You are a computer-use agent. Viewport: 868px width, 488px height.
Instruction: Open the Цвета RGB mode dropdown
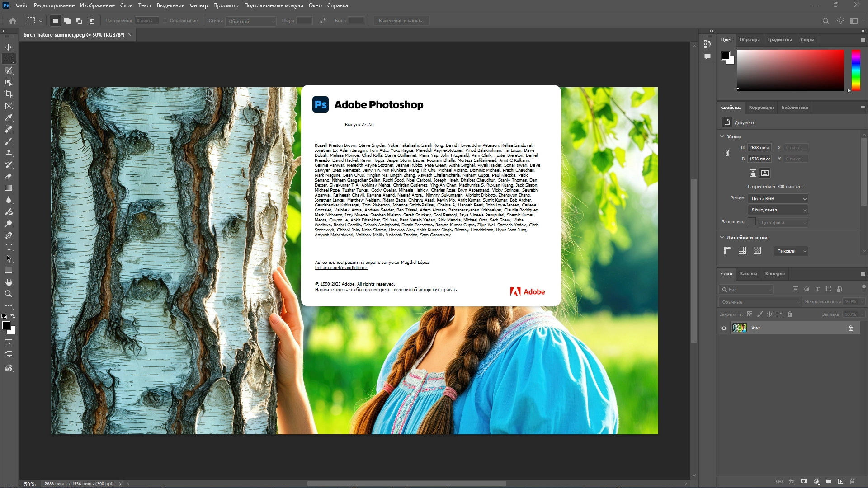(778, 199)
